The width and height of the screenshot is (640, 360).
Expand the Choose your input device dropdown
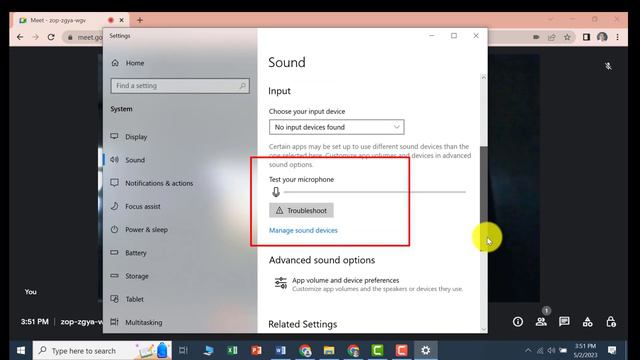click(336, 127)
